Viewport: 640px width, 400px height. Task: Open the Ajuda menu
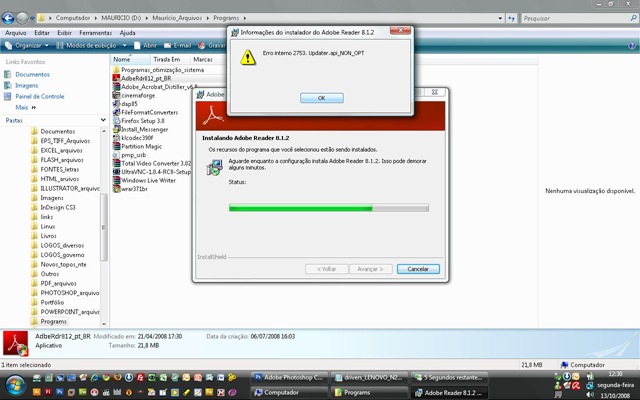click(x=127, y=33)
